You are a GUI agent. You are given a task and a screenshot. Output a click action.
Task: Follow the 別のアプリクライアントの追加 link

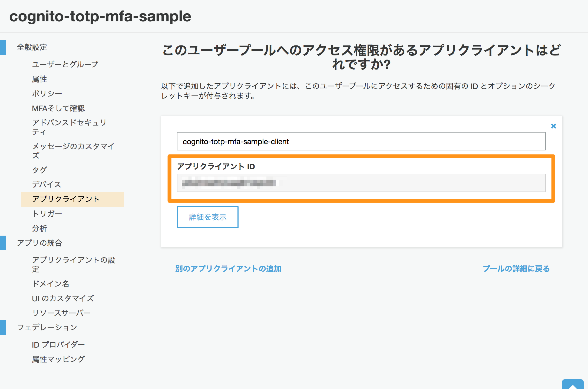[229, 269]
